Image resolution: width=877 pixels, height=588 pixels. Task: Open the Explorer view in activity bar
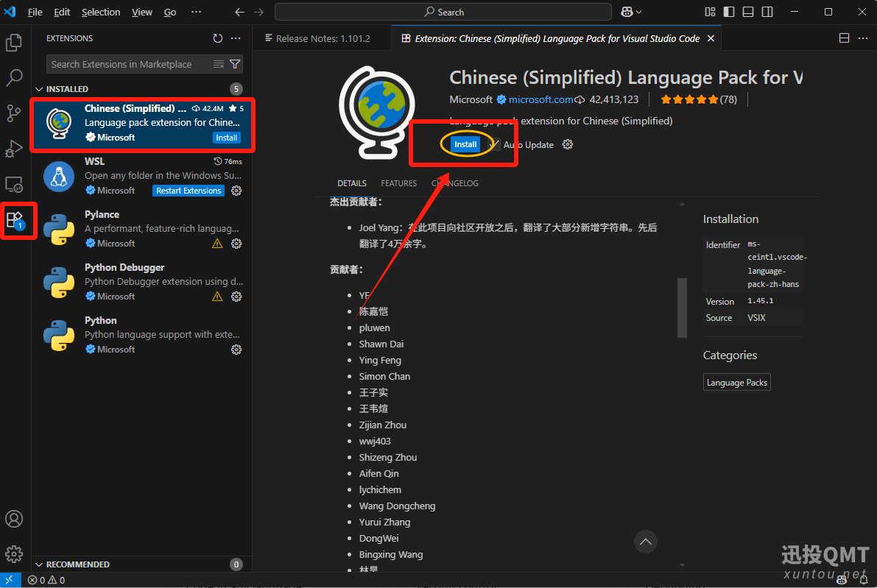tap(14, 43)
